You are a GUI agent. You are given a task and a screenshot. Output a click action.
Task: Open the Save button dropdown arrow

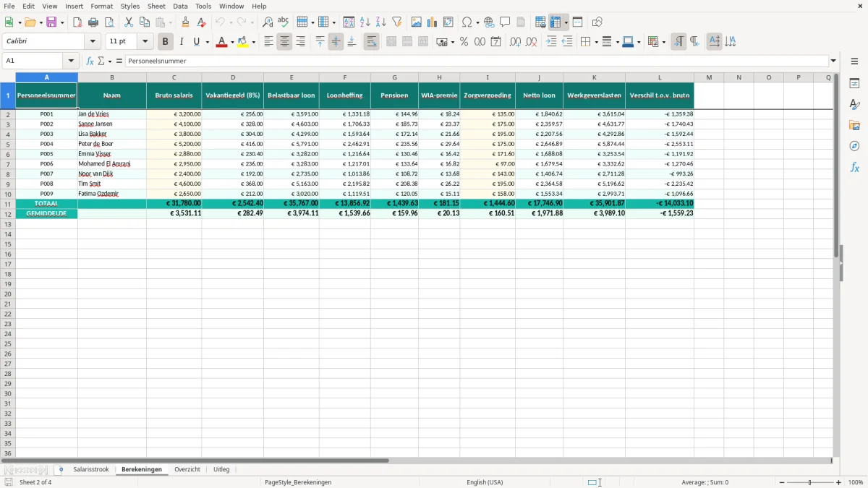62,22
